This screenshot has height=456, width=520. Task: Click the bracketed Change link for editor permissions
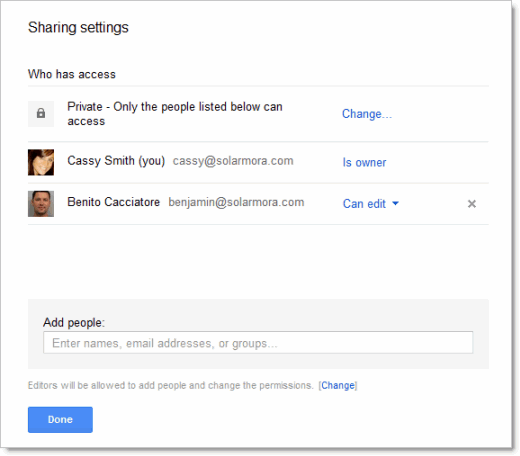coord(338,385)
